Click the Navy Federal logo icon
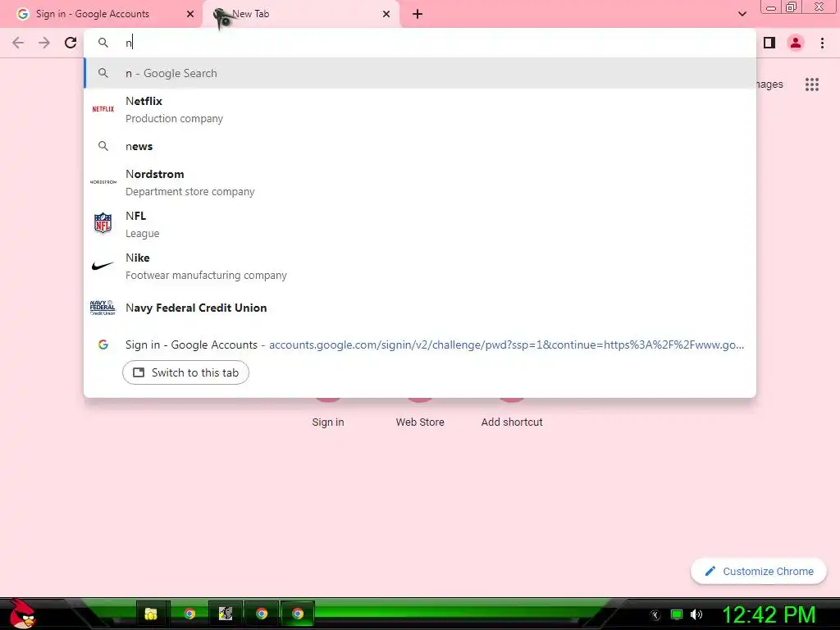 103,308
